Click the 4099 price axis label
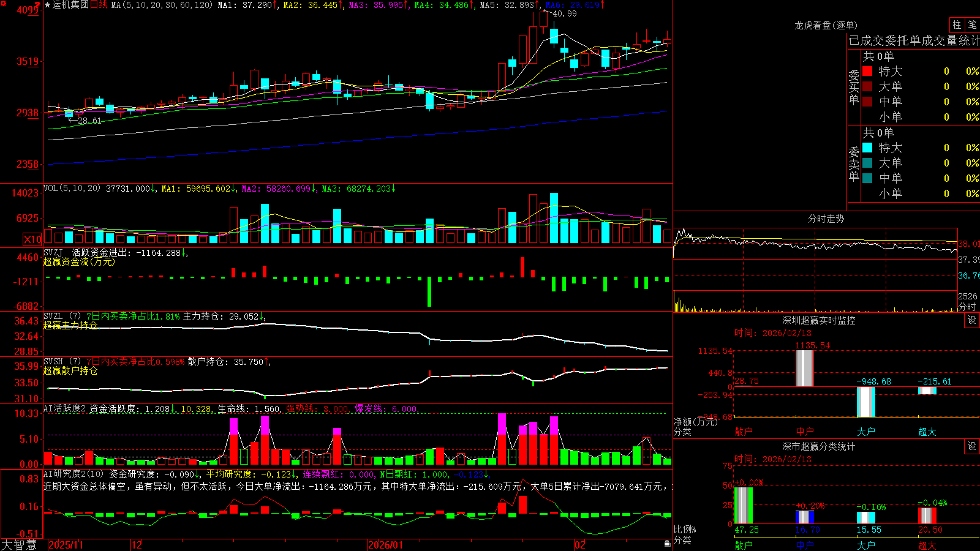The width and height of the screenshot is (980, 551). coord(28,10)
